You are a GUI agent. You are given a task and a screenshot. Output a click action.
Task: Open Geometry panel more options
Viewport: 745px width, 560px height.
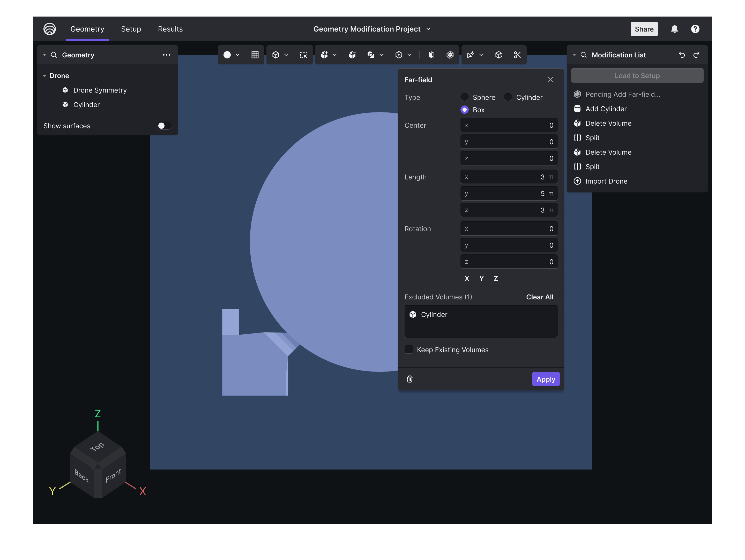pyautogui.click(x=166, y=55)
